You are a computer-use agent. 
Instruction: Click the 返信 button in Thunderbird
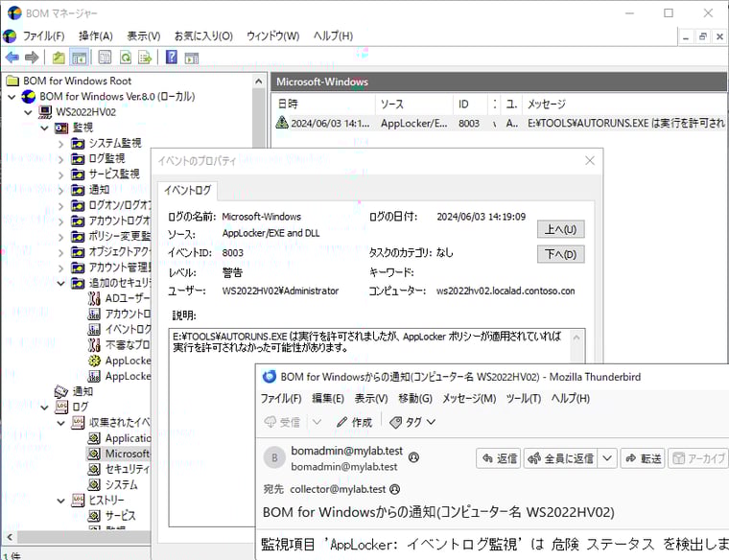(499, 458)
